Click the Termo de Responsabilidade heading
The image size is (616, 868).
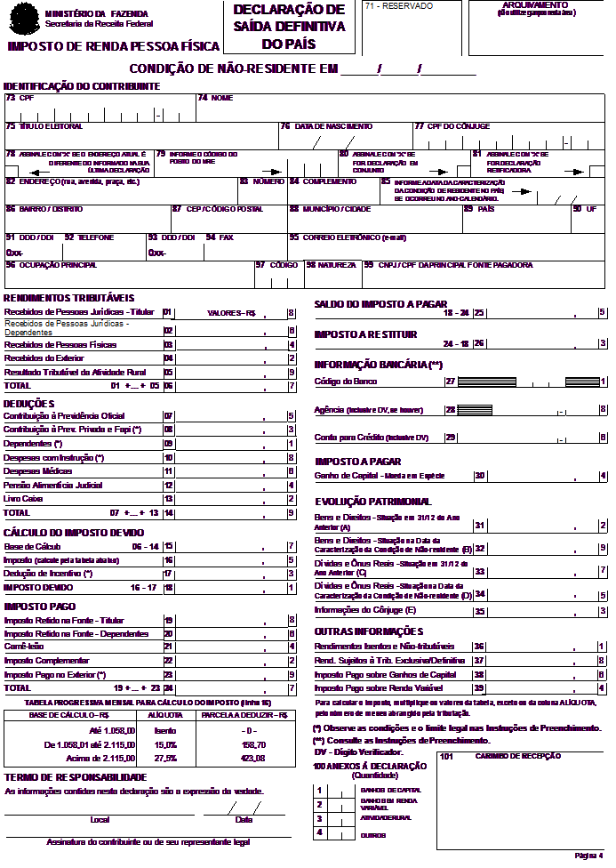coord(75,776)
